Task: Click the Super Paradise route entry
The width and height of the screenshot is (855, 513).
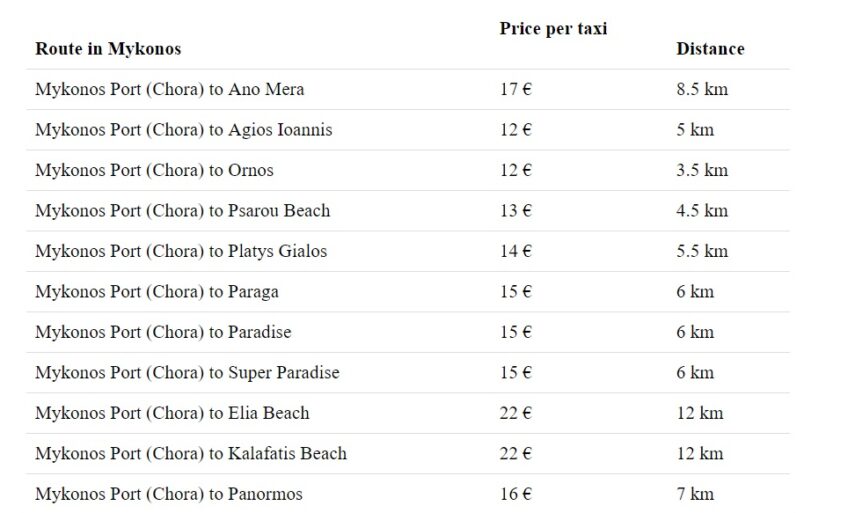Action: tap(187, 373)
